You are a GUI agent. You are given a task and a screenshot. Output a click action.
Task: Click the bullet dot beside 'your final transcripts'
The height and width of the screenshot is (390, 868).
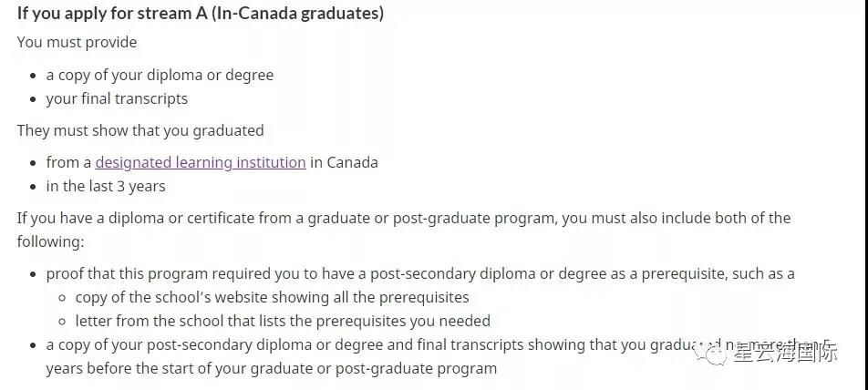pyautogui.click(x=33, y=99)
